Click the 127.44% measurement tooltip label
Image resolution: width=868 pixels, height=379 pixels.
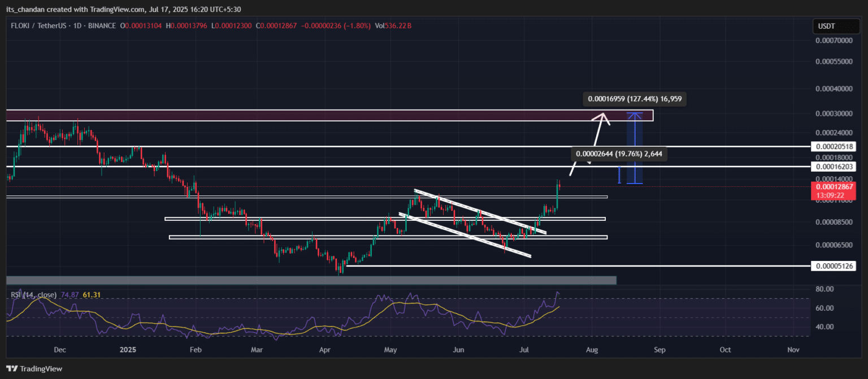pyautogui.click(x=635, y=99)
